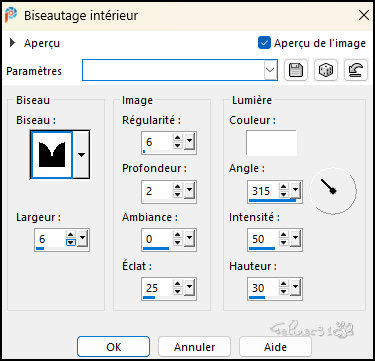The image size is (375, 361).
Task: Click the Éclat value input field
Action: [158, 288]
